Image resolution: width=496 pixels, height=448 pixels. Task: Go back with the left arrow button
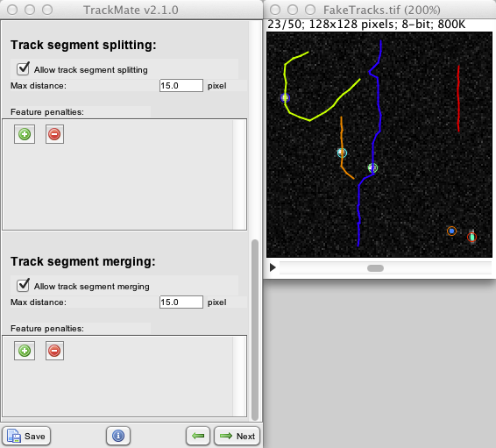[x=198, y=436]
